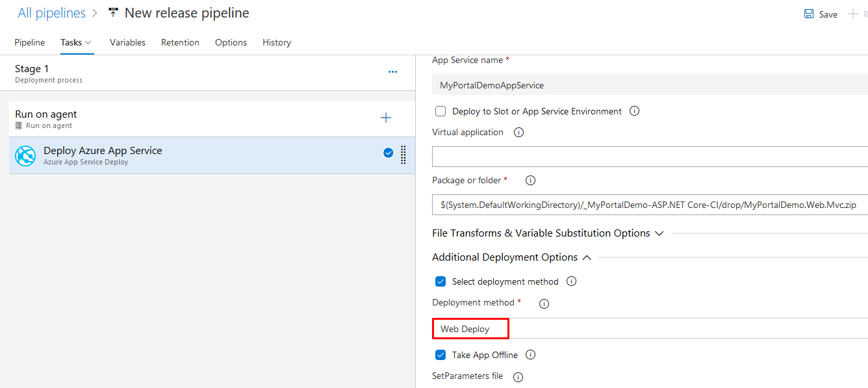The width and height of the screenshot is (868, 388).
Task: Click the drag handle of Deploy Azure App Service
Action: click(x=403, y=155)
